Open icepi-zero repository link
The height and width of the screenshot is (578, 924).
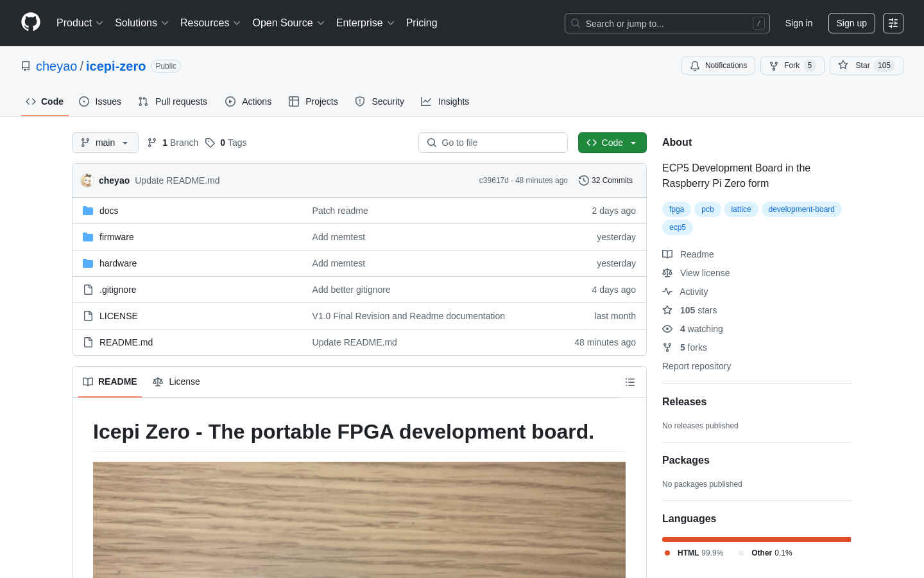116,66
